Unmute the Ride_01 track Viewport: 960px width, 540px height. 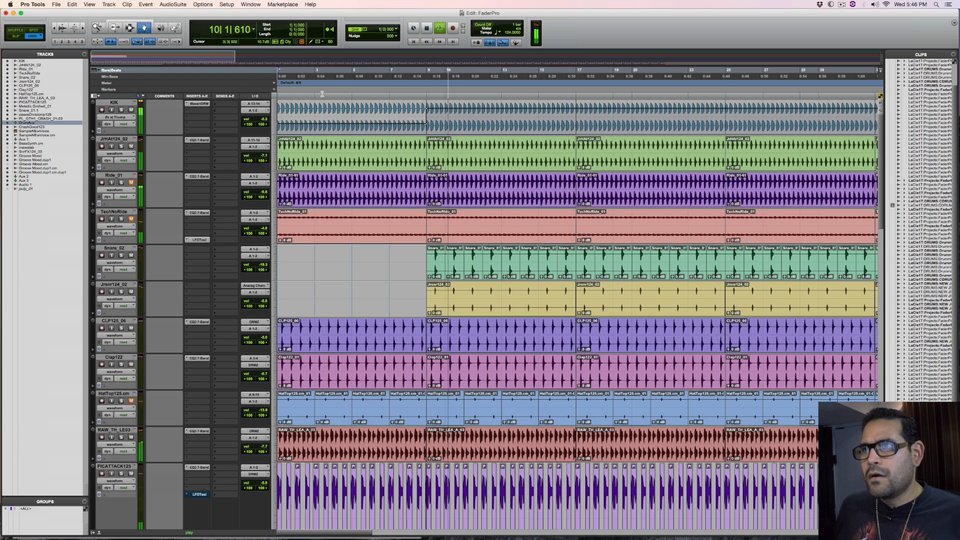tap(131, 182)
